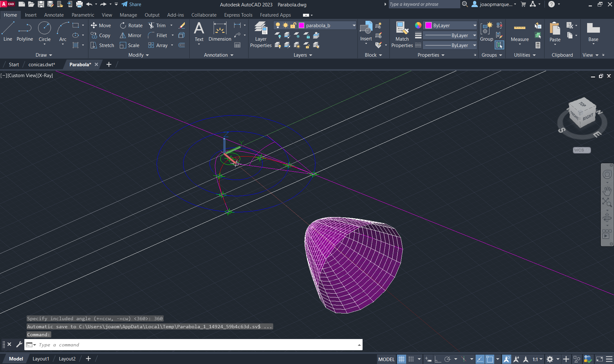
Task: Select the Line drawing tool
Action: (8, 32)
